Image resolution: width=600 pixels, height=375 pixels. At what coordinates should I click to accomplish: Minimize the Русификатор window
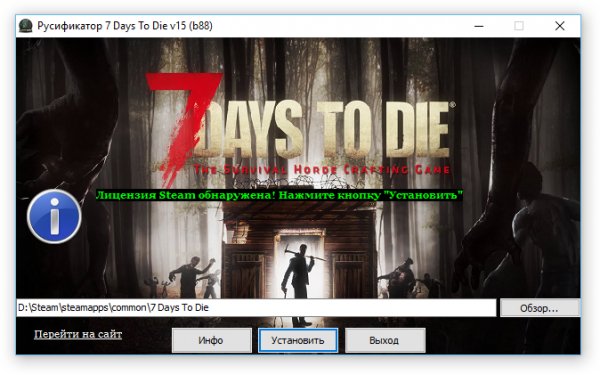(x=479, y=26)
